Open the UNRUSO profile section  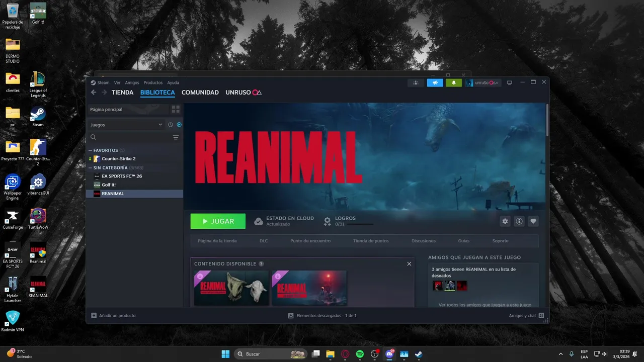tap(244, 93)
